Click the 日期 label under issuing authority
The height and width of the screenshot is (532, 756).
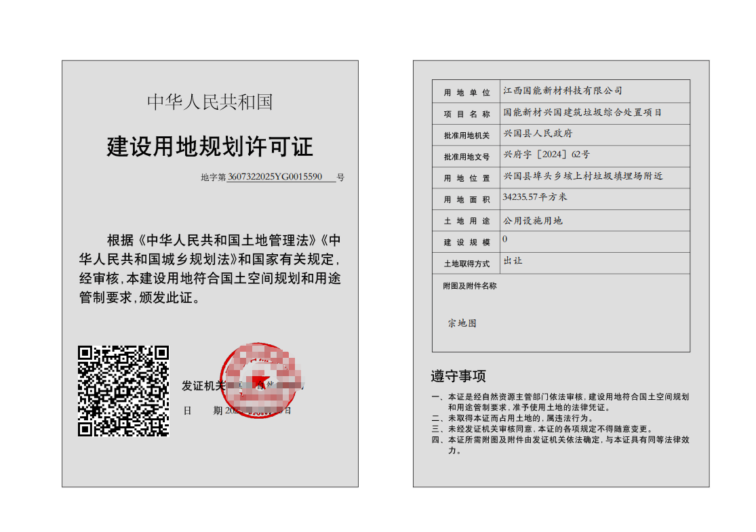(203, 410)
